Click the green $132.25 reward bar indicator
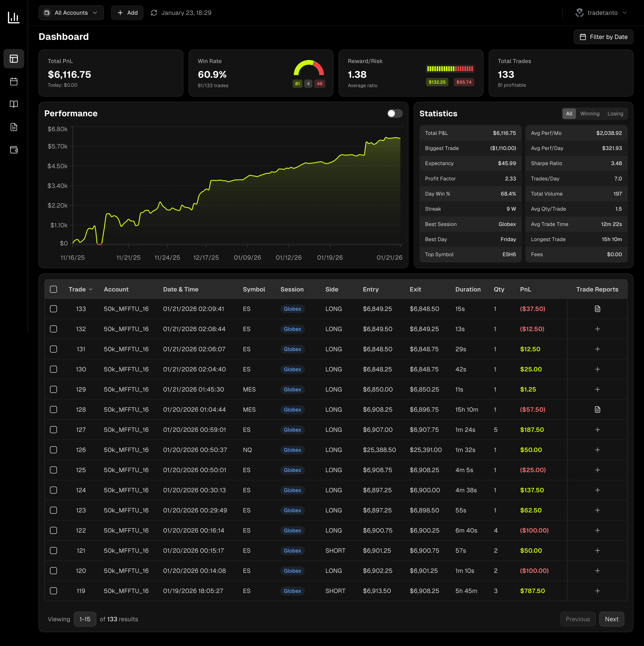 [x=437, y=82]
